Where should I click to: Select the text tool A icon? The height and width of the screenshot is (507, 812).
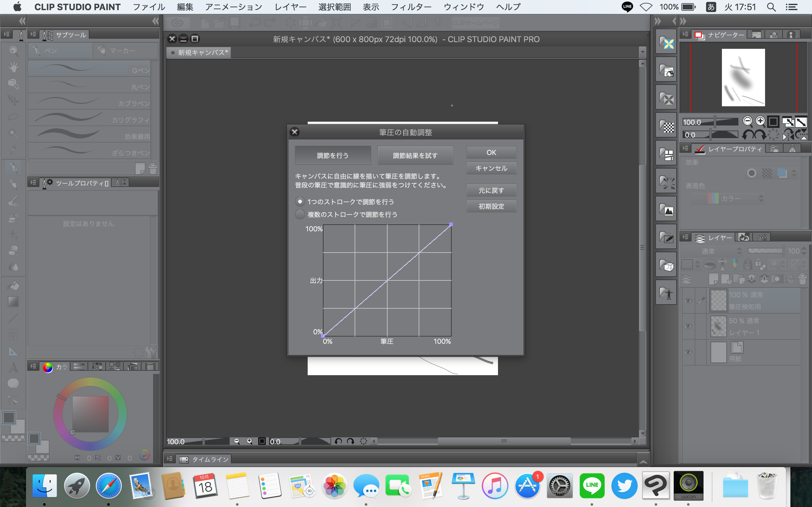click(x=13, y=367)
